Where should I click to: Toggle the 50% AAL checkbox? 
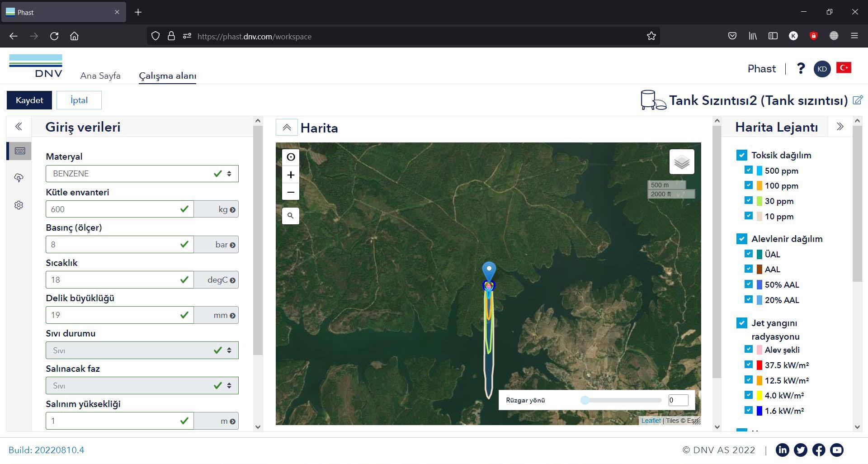click(x=749, y=284)
